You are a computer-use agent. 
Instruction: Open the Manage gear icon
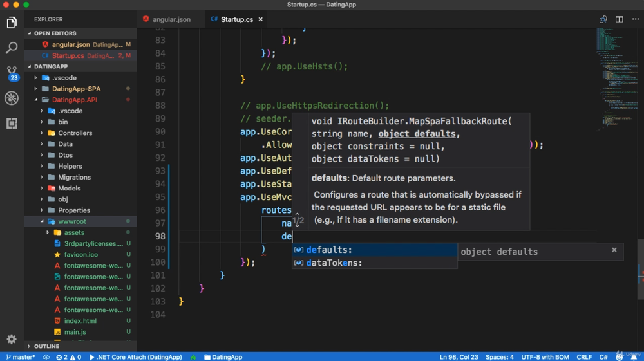pyautogui.click(x=12, y=339)
